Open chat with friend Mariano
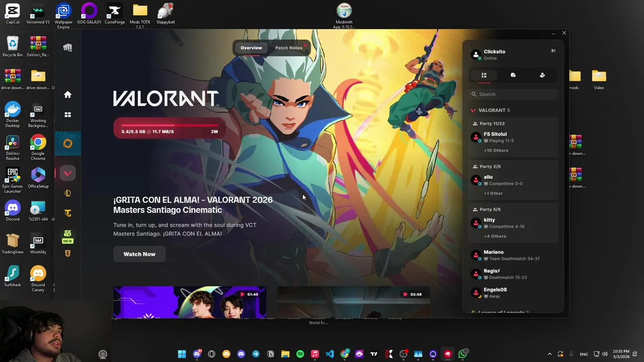The image size is (644, 362). coord(513,255)
